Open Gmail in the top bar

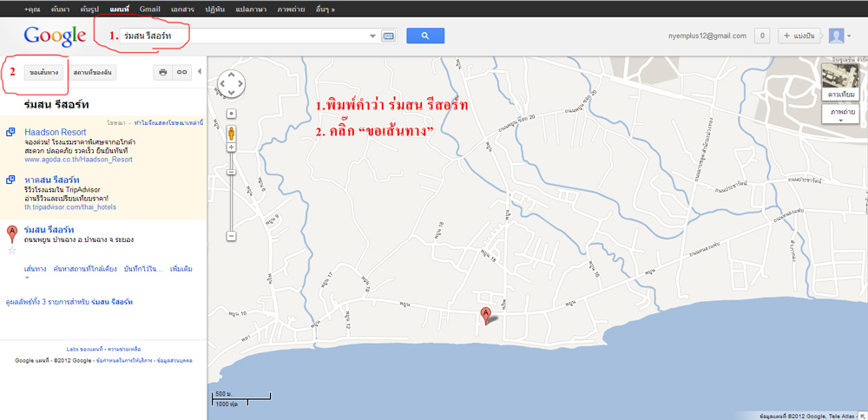click(x=150, y=10)
